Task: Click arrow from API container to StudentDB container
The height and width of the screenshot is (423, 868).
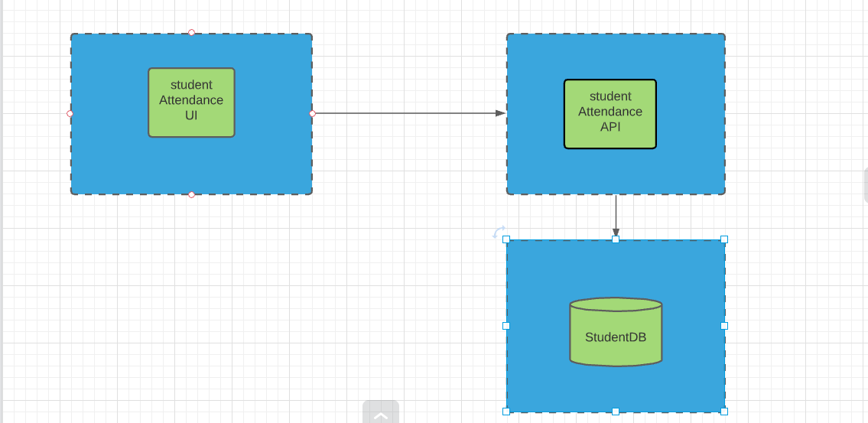Action: coord(616,216)
